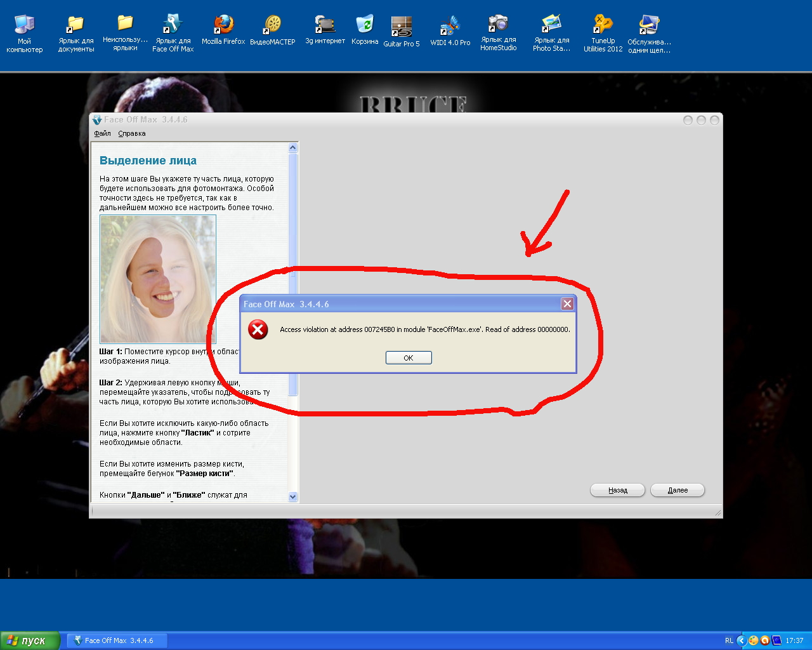Select Ярлык для Face Off Max icon
The image size is (812, 650).
173,33
